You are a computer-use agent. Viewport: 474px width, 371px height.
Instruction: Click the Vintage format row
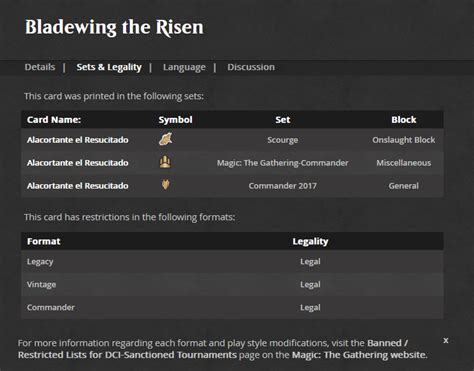click(x=232, y=285)
